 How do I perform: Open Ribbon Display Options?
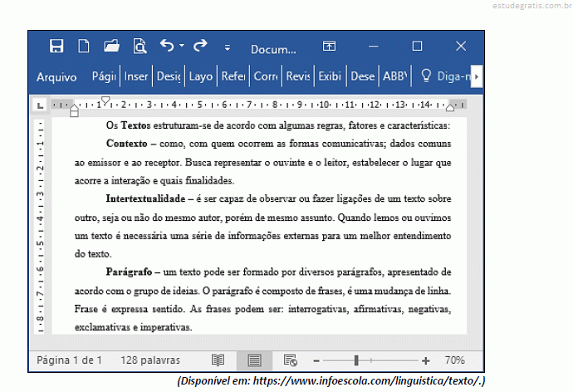coord(329,46)
